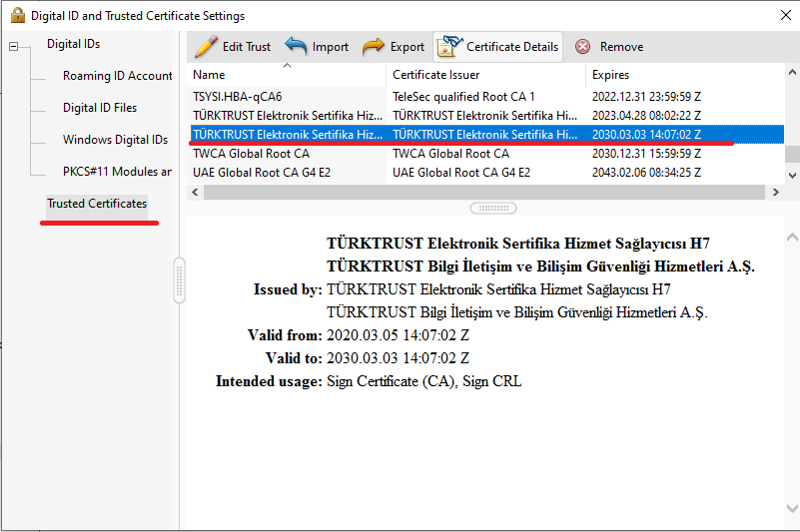
Task: Open PKCS#11 Modules entry
Action: click(117, 172)
